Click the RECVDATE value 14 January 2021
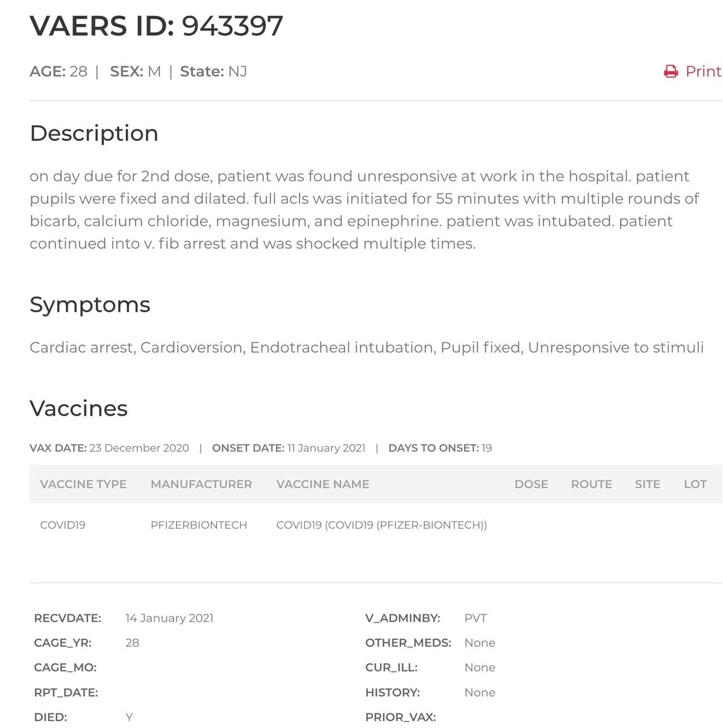The image size is (723, 728). tap(169, 618)
